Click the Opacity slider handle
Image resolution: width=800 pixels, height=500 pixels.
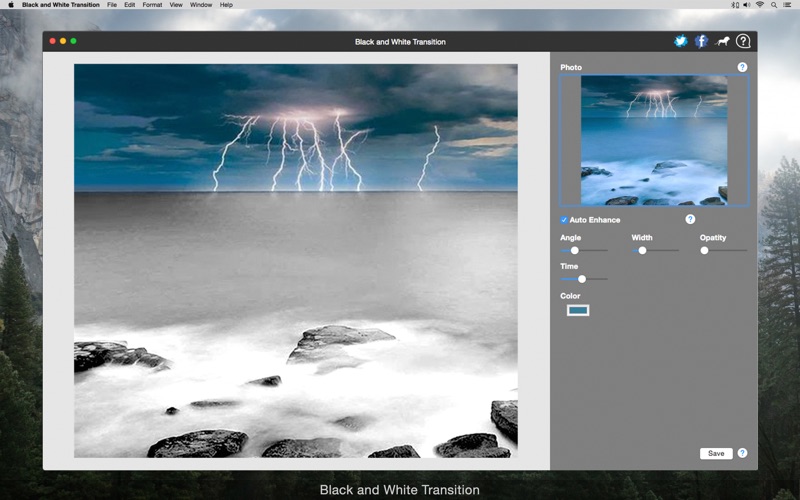704,251
